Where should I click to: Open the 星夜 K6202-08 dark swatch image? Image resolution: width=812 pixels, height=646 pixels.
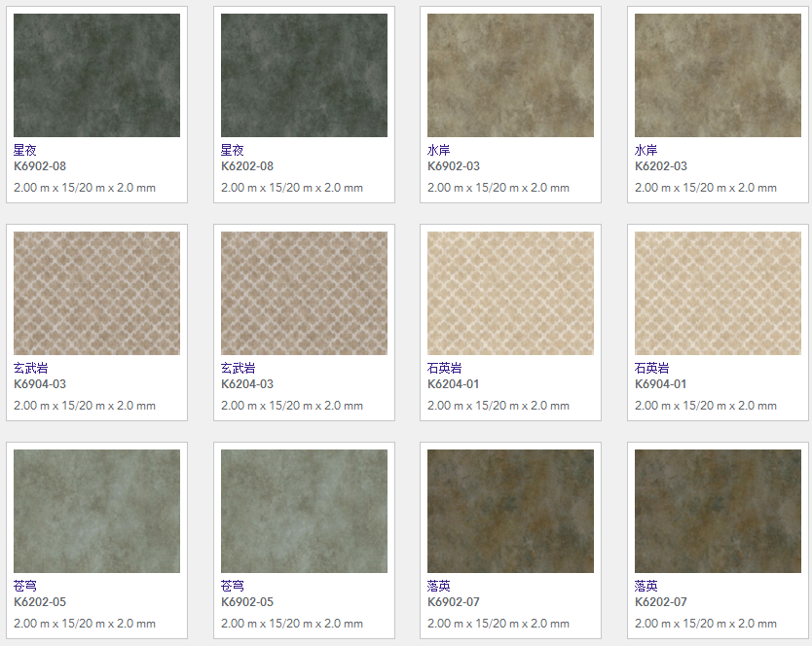[x=304, y=75]
